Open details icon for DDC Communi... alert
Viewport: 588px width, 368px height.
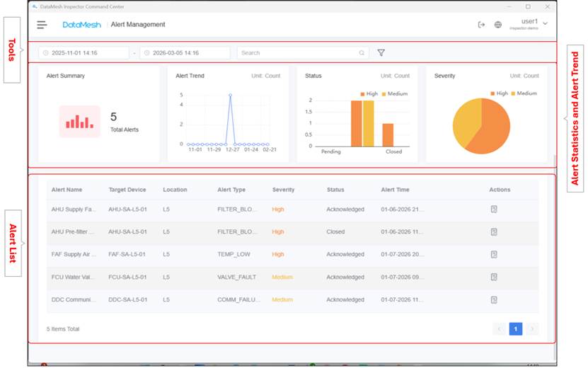495,300
